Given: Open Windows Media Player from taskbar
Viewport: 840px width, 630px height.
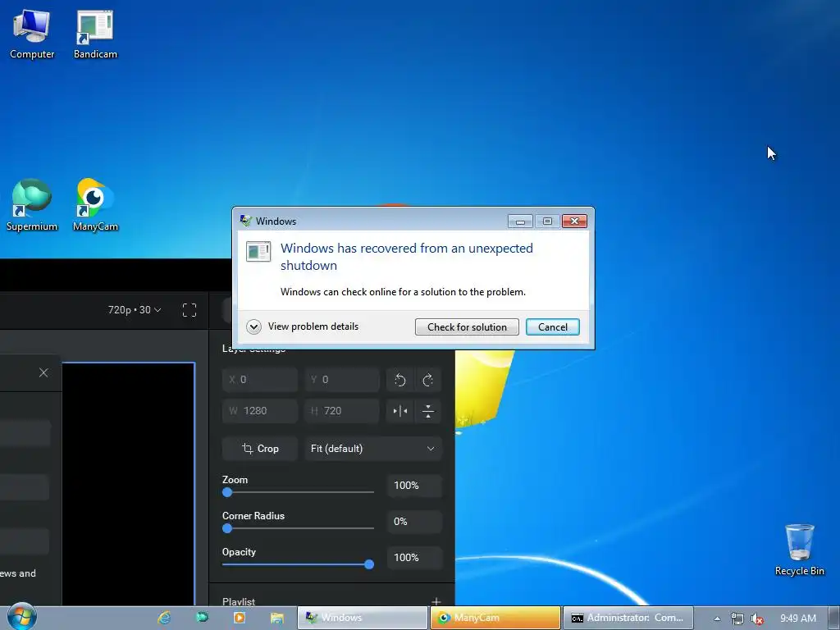Looking at the screenshot, I should [240, 618].
